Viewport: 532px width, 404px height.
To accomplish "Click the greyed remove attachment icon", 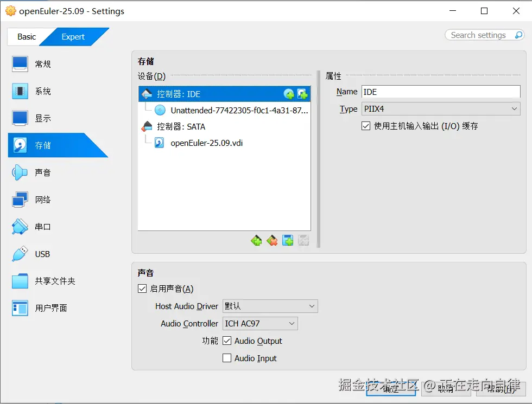I will point(303,241).
